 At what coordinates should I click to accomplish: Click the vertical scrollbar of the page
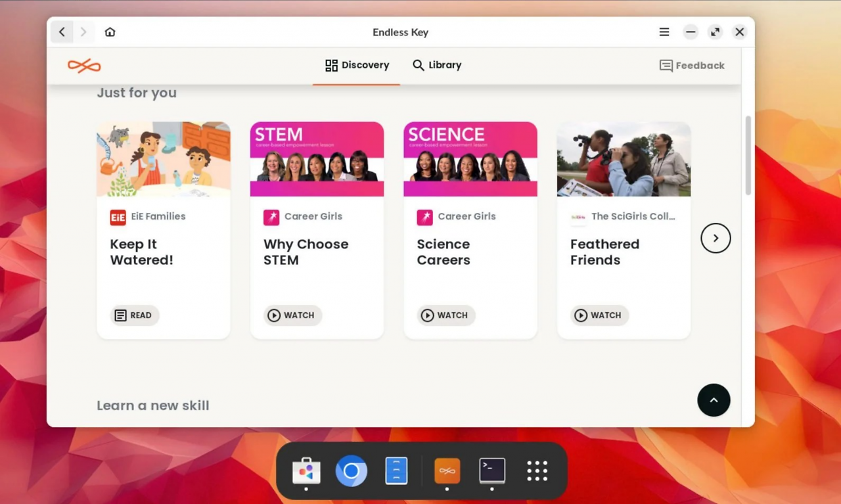point(748,155)
